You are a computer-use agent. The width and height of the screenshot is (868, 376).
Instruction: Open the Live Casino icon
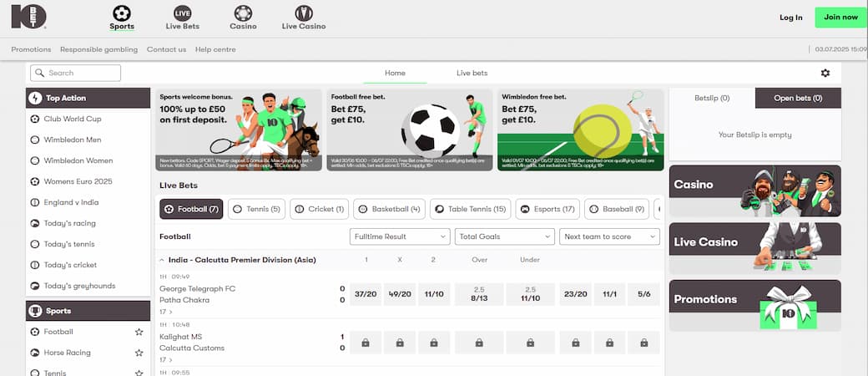[303, 13]
